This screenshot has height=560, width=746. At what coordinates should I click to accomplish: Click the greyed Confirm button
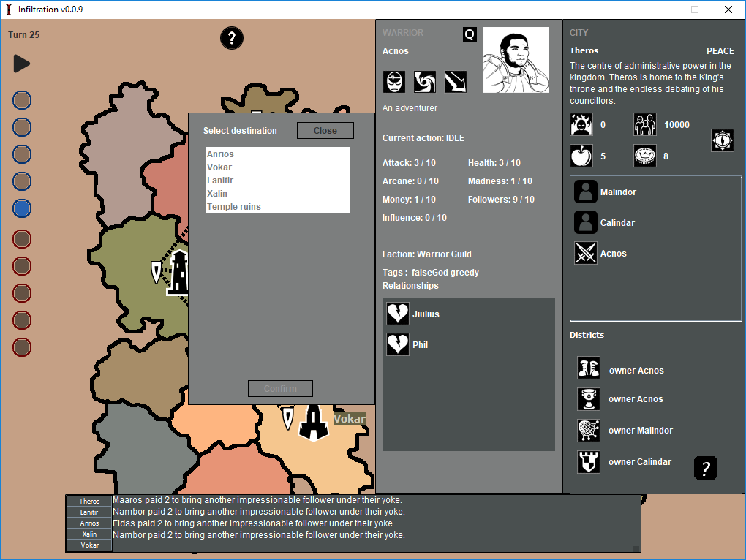point(280,388)
